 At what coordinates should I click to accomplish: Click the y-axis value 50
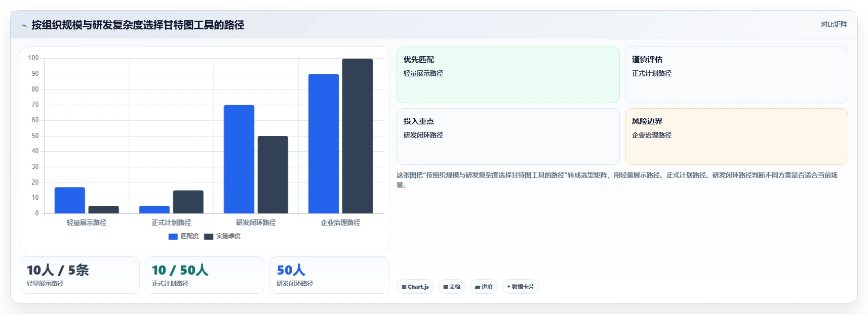click(x=35, y=136)
